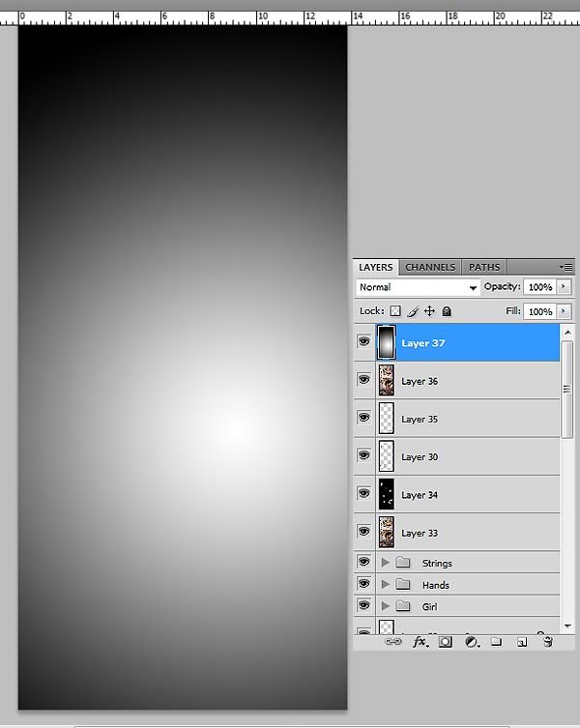Screen dimensions: 580x728
Task: Switch to the Channels tab
Action: click(x=430, y=268)
